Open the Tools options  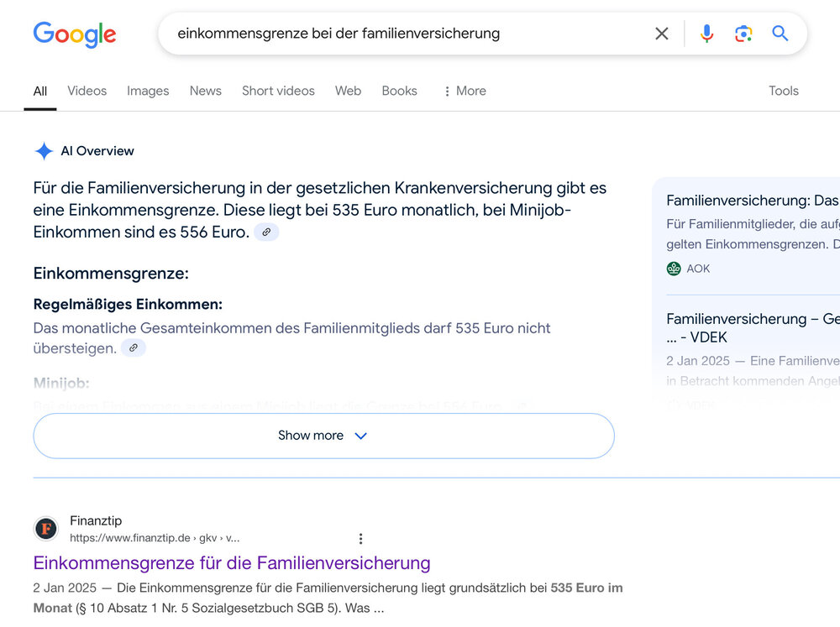point(783,91)
